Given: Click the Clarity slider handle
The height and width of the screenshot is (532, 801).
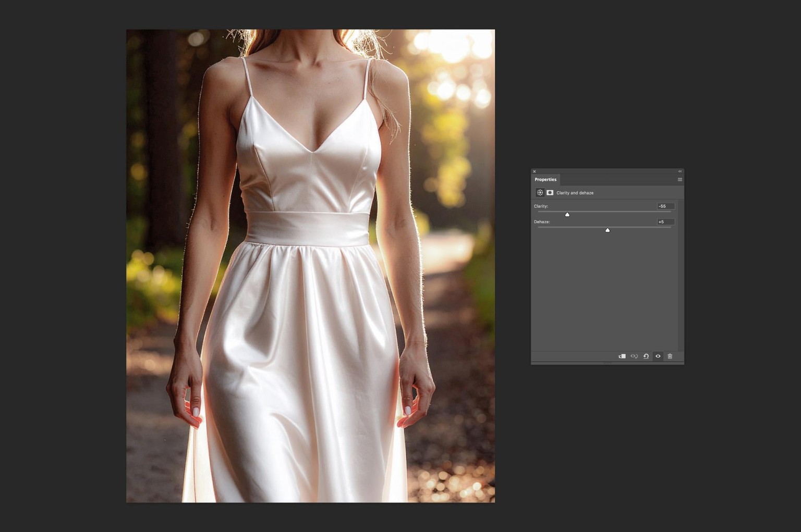Looking at the screenshot, I should [x=567, y=214].
